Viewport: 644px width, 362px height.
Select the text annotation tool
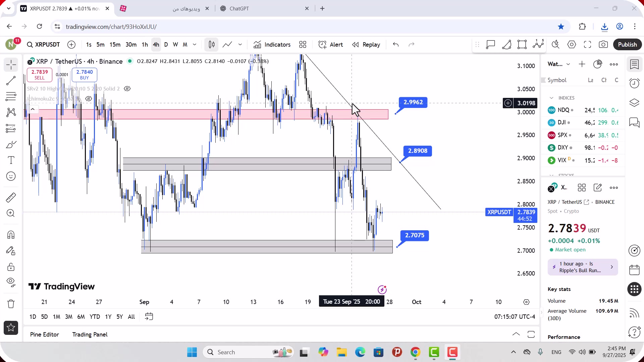(11, 160)
